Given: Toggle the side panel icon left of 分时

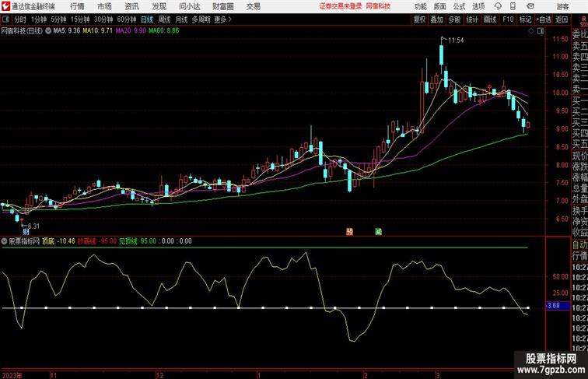Looking at the screenshot, I should tap(5, 19).
